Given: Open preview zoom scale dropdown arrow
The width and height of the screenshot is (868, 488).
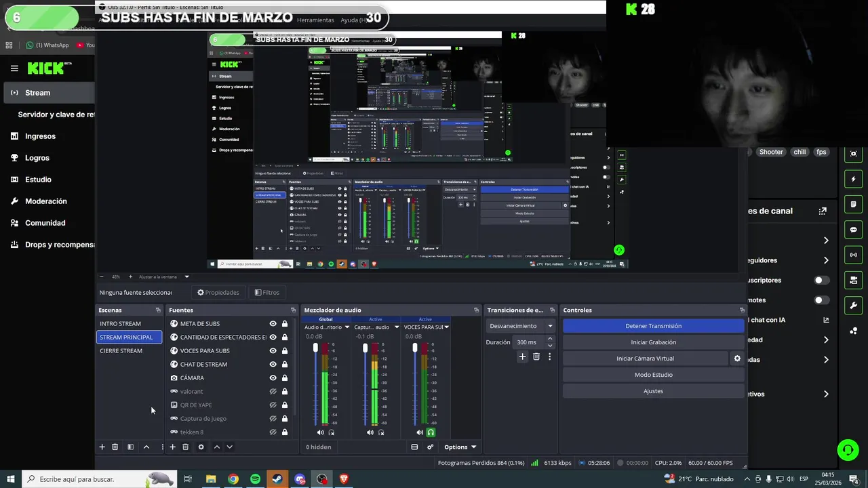Looking at the screenshot, I should pyautogui.click(x=186, y=277).
